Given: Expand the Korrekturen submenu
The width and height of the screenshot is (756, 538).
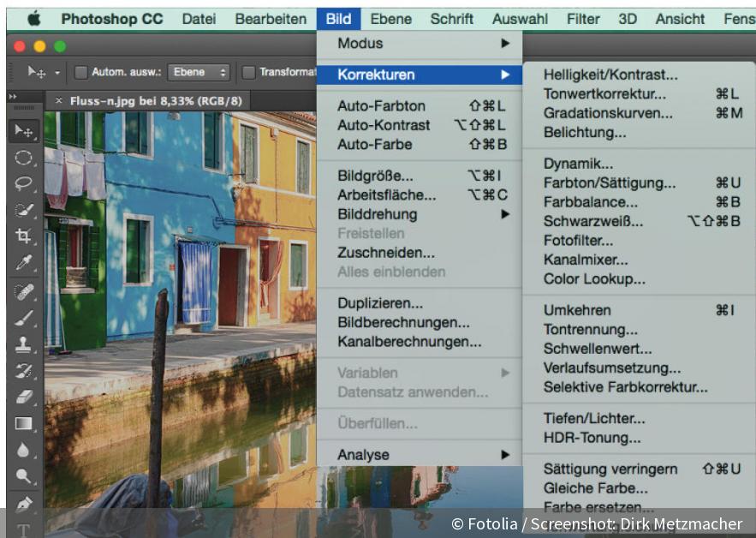Looking at the screenshot, I should tap(420, 75).
